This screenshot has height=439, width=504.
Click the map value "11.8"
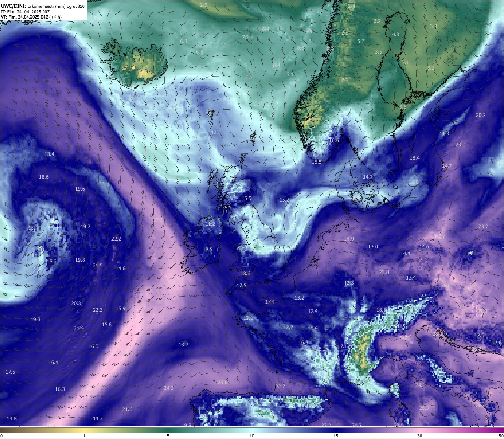click(x=444, y=133)
